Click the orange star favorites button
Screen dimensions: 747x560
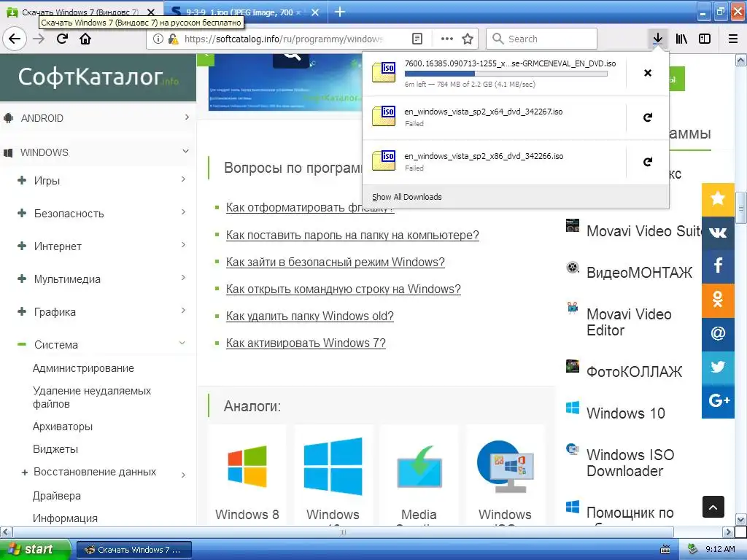coord(718,200)
